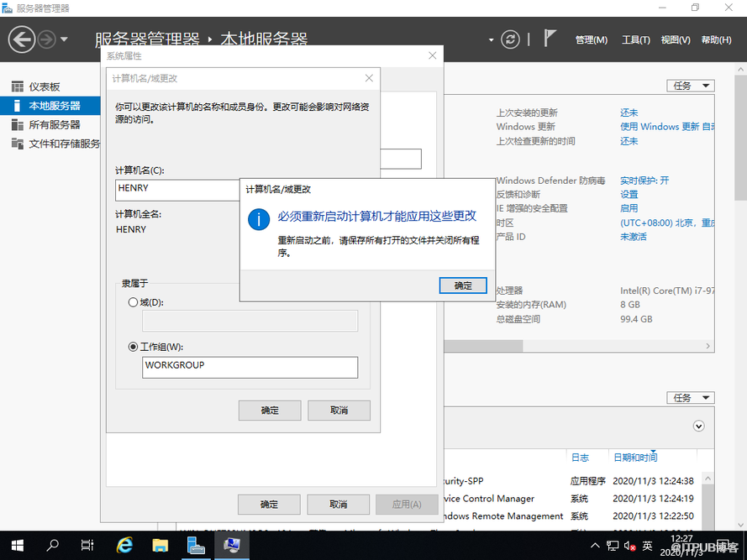Screen dimensions: 747x560
Task: Click the 实时保护: 开 link
Action: point(644,181)
